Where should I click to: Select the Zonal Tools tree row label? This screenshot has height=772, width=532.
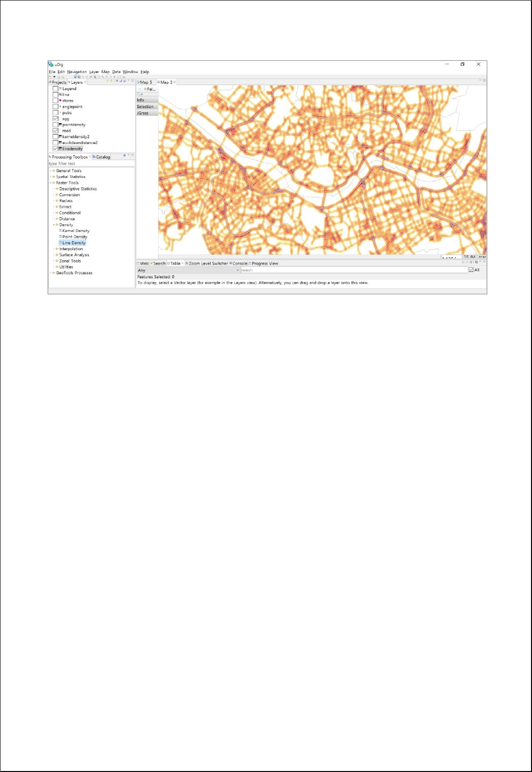pos(70,261)
